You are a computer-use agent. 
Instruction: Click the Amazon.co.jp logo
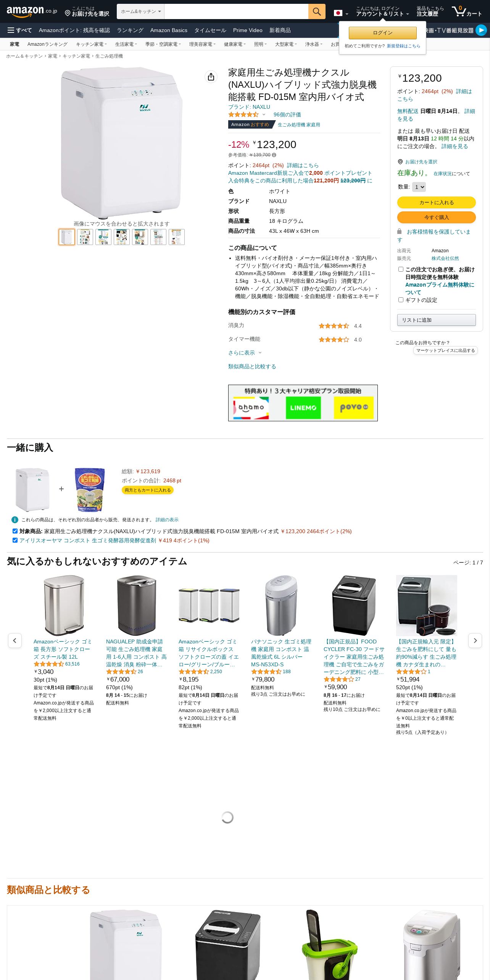point(32,11)
